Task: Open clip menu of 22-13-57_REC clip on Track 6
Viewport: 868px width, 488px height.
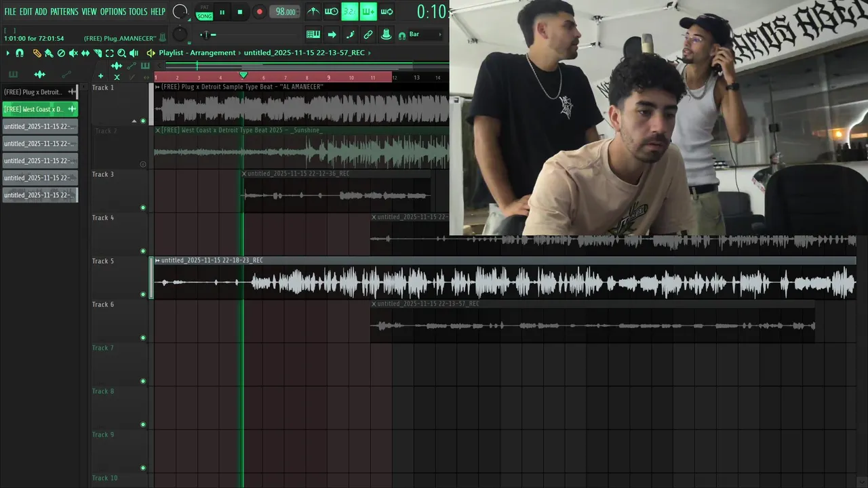Action: click(374, 304)
